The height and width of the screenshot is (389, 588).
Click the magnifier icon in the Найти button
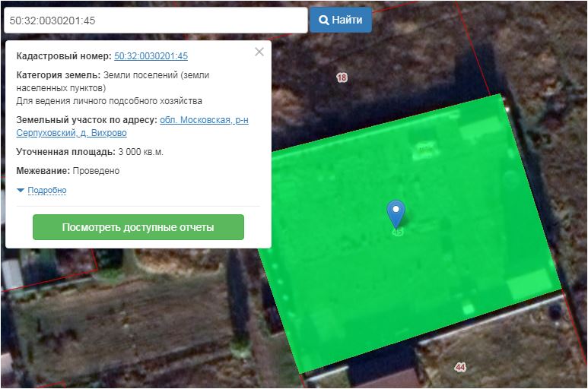click(x=323, y=20)
